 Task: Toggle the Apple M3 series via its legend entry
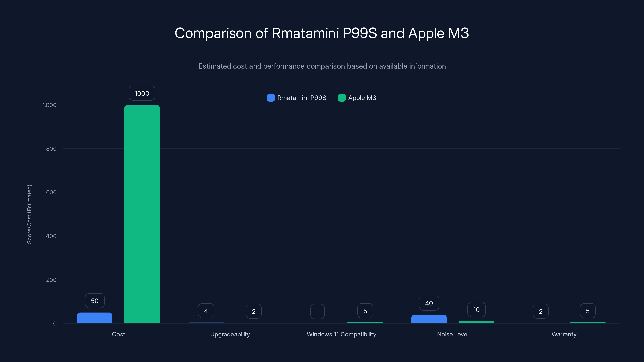click(x=357, y=98)
